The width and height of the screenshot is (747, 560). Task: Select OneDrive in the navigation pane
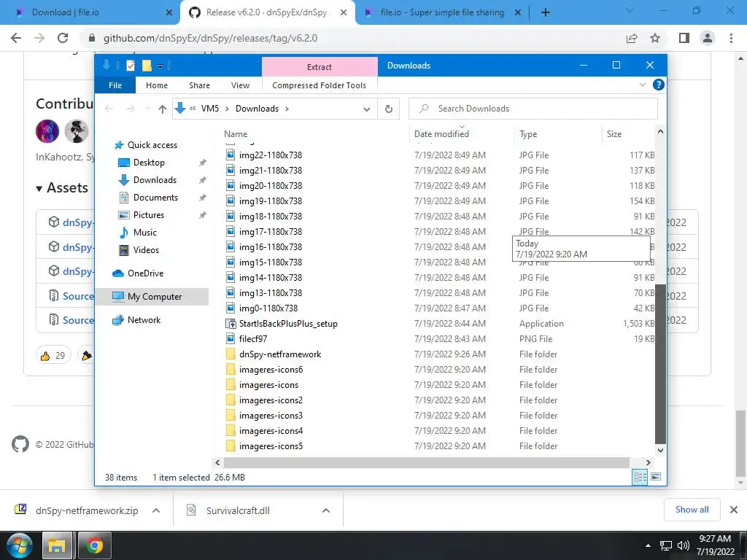point(145,273)
